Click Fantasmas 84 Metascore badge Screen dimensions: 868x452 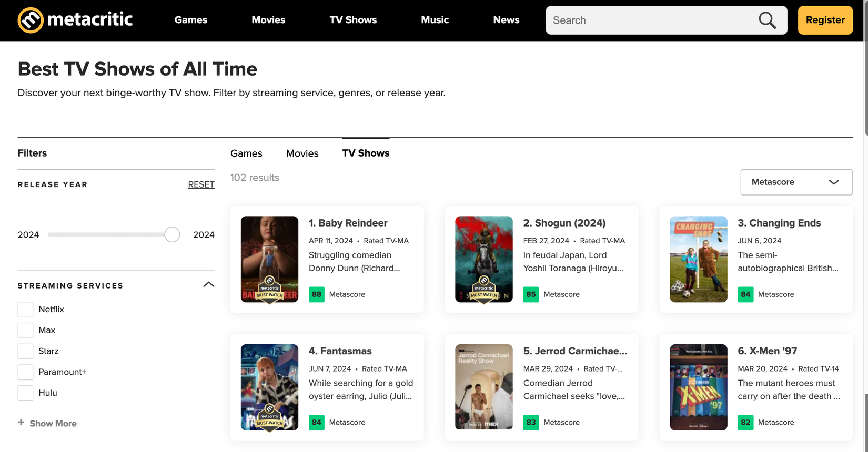click(317, 422)
